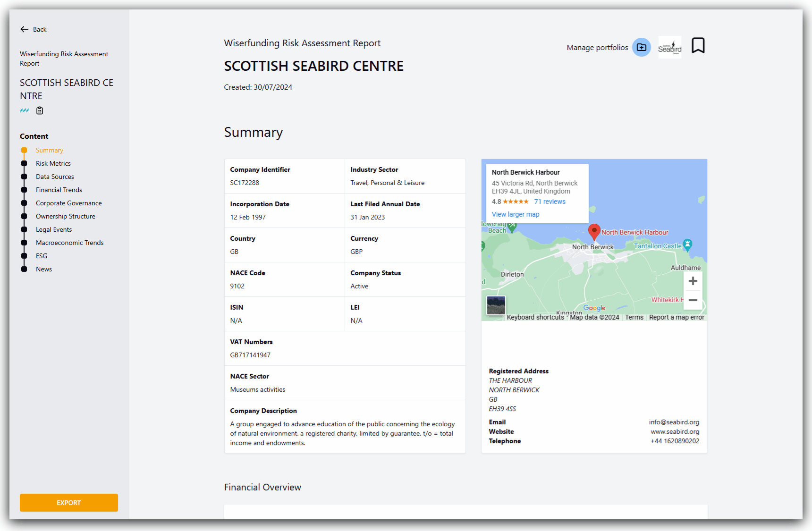Click the Back arrow icon
Viewport: 812px width, 531px height.
click(x=25, y=29)
